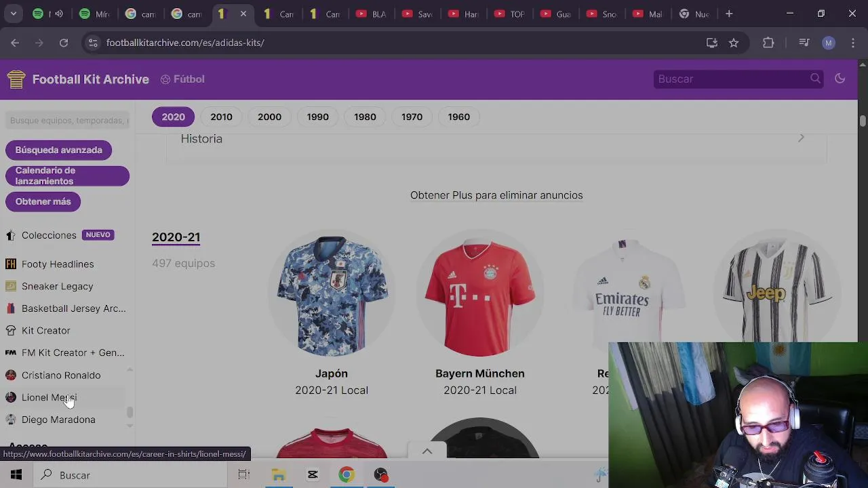This screenshot has height=488, width=868.
Task: Click the Bayern München team name text
Action: tap(480, 373)
